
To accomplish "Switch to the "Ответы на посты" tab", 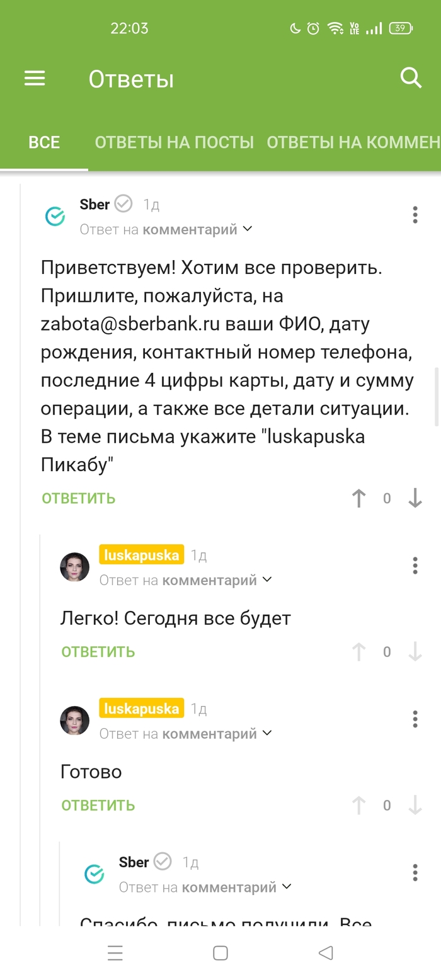I will point(174,142).
